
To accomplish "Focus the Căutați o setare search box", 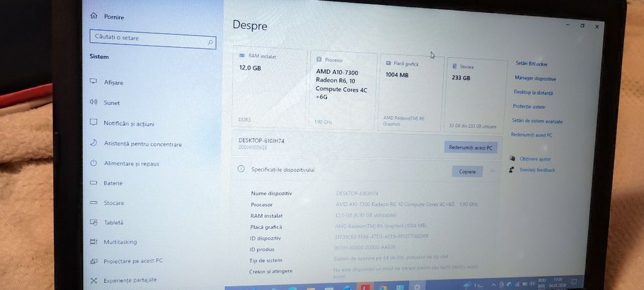I will (x=153, y=39).
